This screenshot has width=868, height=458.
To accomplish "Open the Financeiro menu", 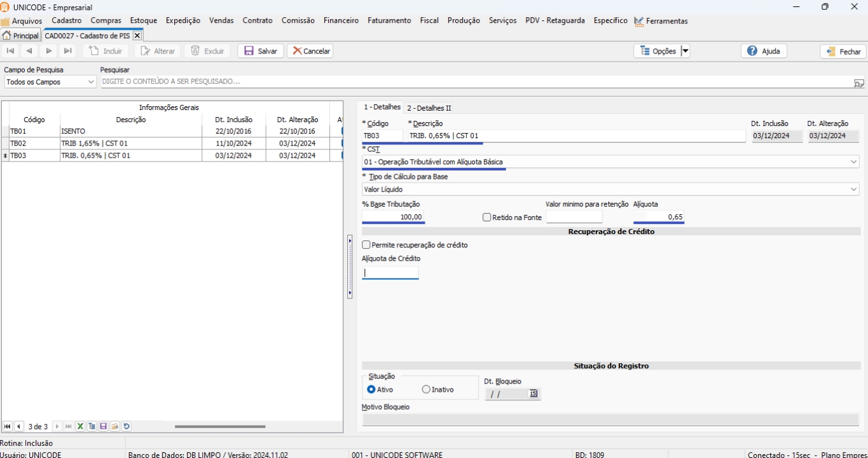I will pos(341,20).
